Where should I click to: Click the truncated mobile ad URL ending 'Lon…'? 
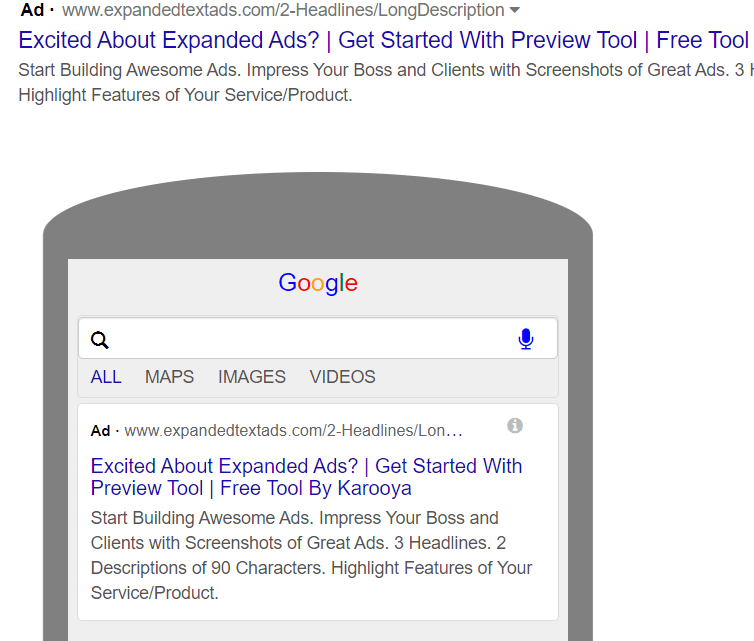[x=293, y=430]
